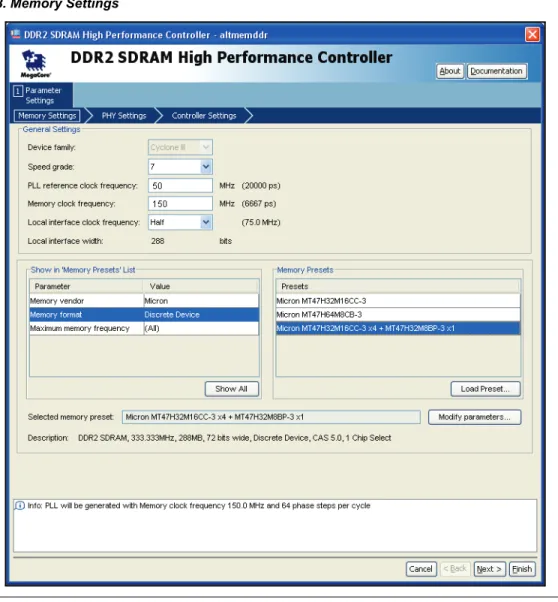This screenshot has width=558, height=602.
Task: Click the Show All button
Action: click(x=232, y=389)
